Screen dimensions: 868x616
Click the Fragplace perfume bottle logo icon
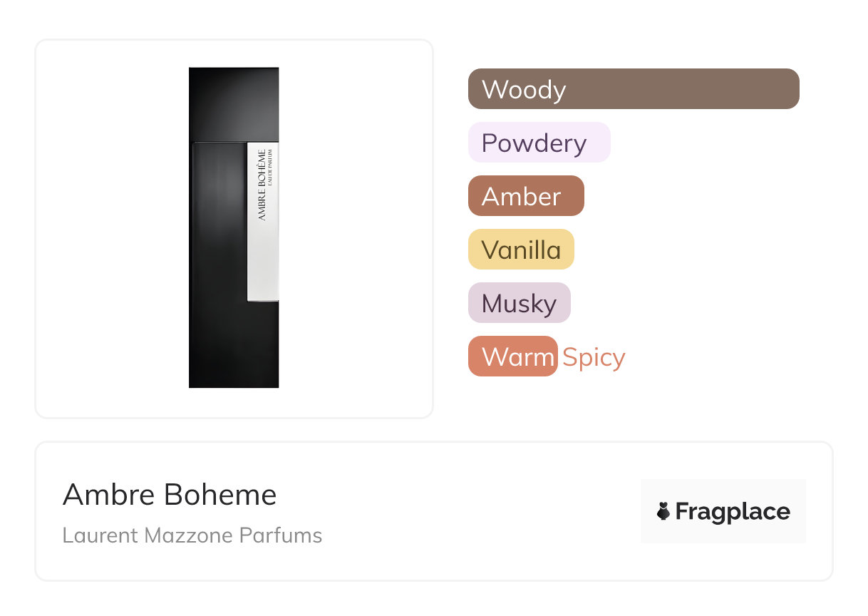[663, 511]
